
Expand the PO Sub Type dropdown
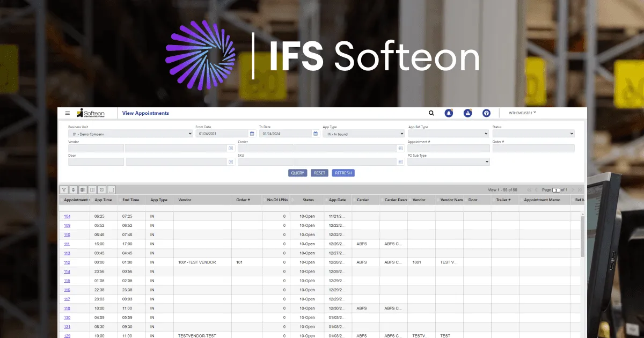(448, 161)
